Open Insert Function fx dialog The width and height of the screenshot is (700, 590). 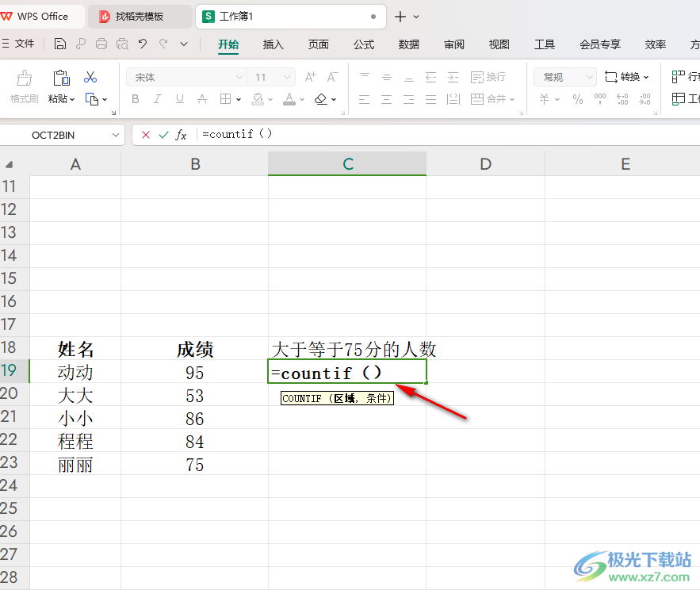point(181,135)
